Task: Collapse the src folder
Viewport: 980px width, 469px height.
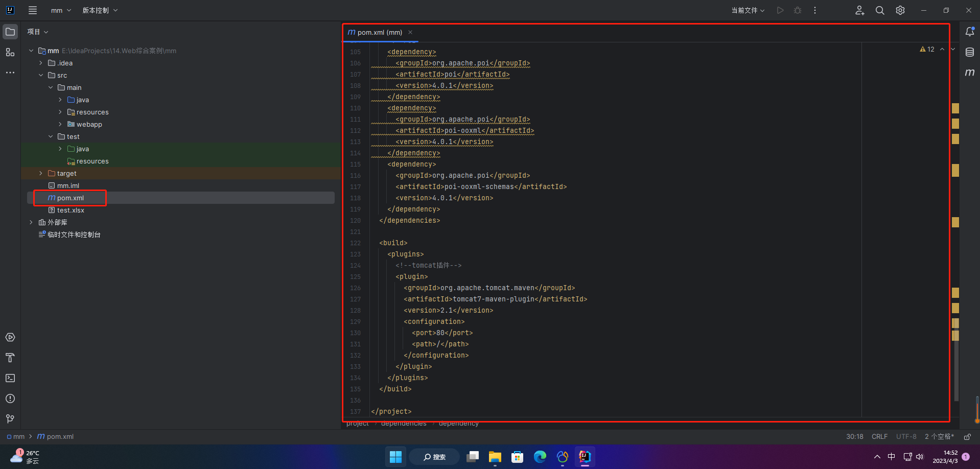Action: [x=41, y=75]
